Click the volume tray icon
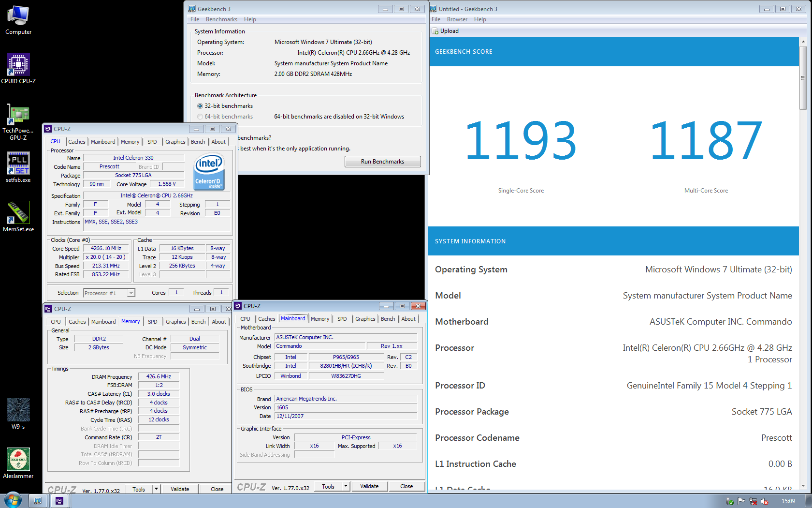Screen dimensions: 812x508 tap(765, 501)
